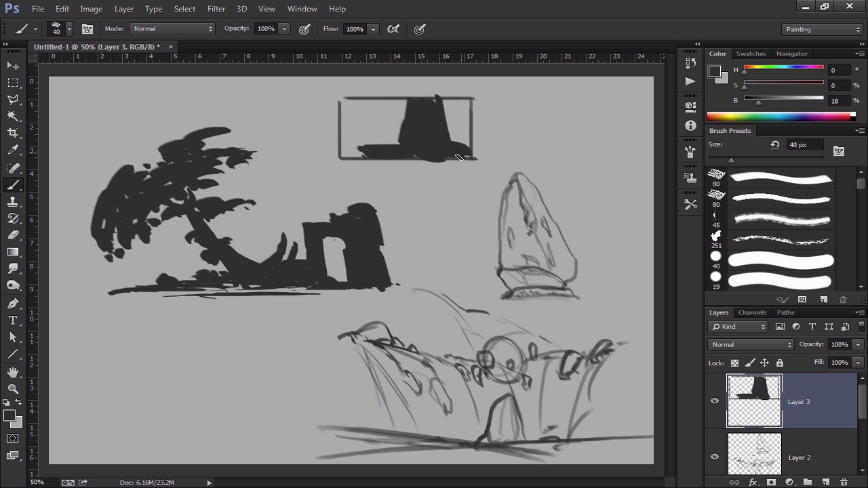Open the brush Mode dropdown
Screen dimensions: 868x488
coord(172,28)
